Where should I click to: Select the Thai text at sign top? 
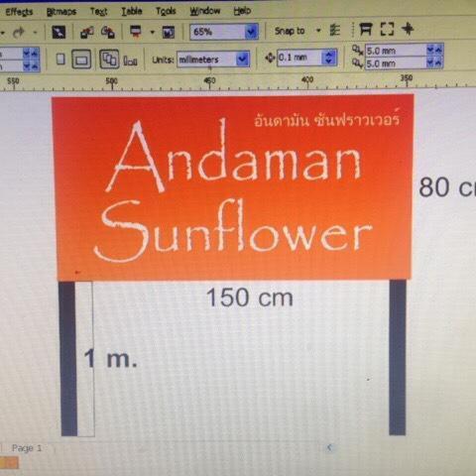pyautogui.click(x=327, y=119)
